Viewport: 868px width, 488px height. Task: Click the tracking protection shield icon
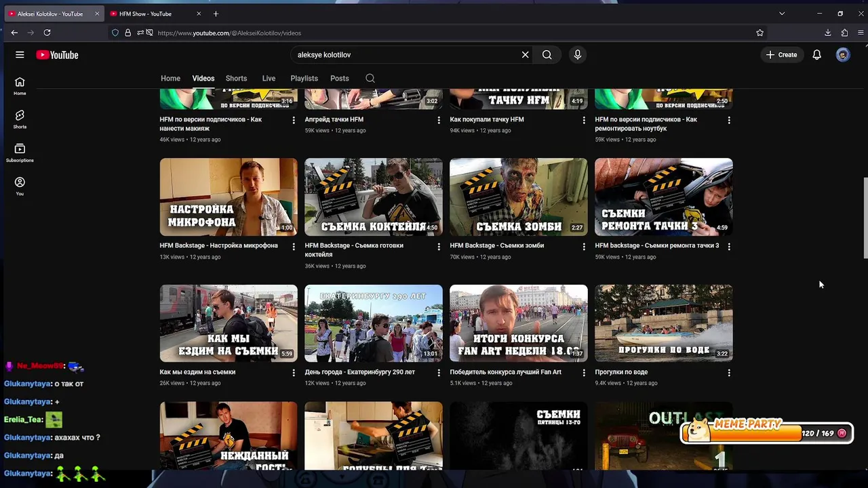coord(115,33)
